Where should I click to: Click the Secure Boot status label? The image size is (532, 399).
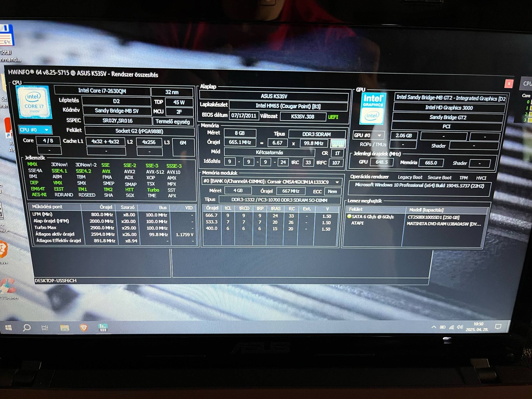click(439, 178)
